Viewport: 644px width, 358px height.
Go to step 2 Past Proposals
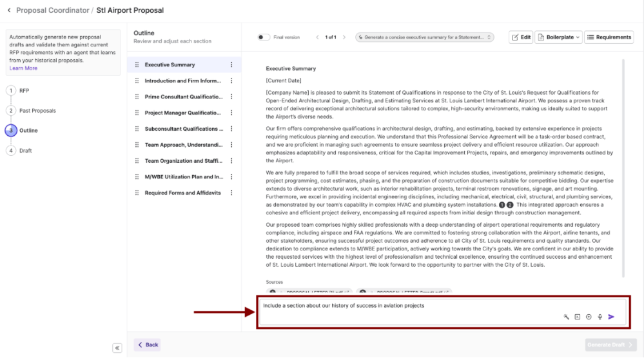pyautogui.click(x=31, y=111)
